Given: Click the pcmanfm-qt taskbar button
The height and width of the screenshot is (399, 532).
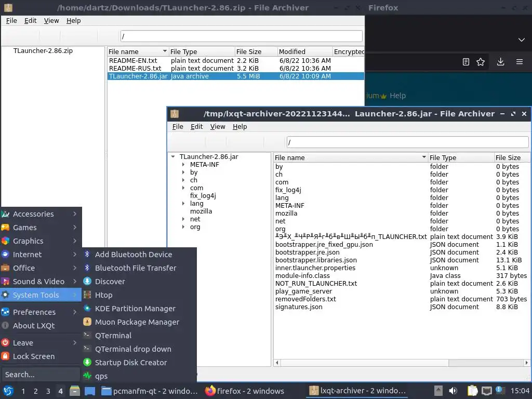Looking at the screenshot, I should 150,391.
